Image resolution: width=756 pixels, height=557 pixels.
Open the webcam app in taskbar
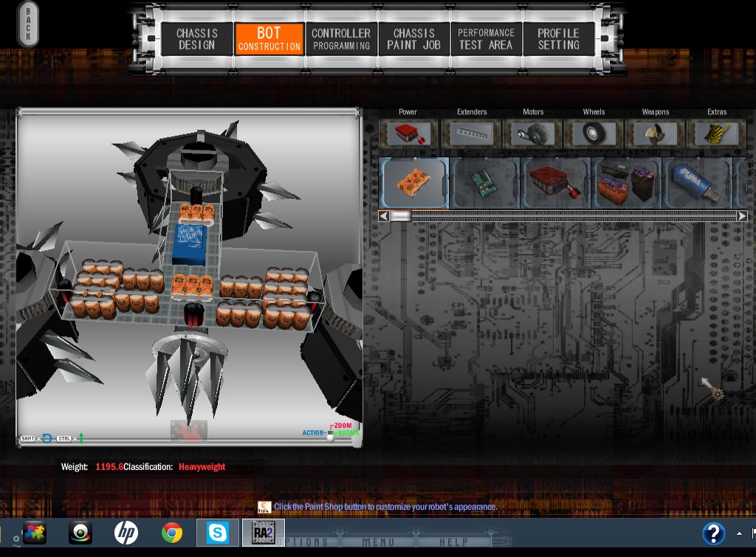tap(80, 533)
